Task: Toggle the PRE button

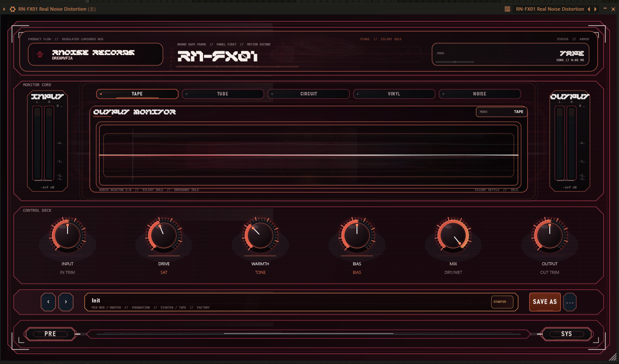Action: (x=50, y=334)
